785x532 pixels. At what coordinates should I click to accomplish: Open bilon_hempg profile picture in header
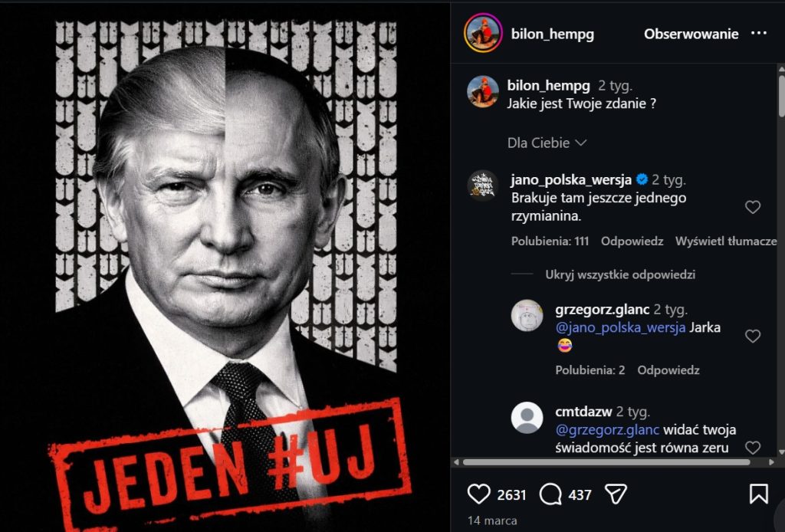(x=483, y=34)
